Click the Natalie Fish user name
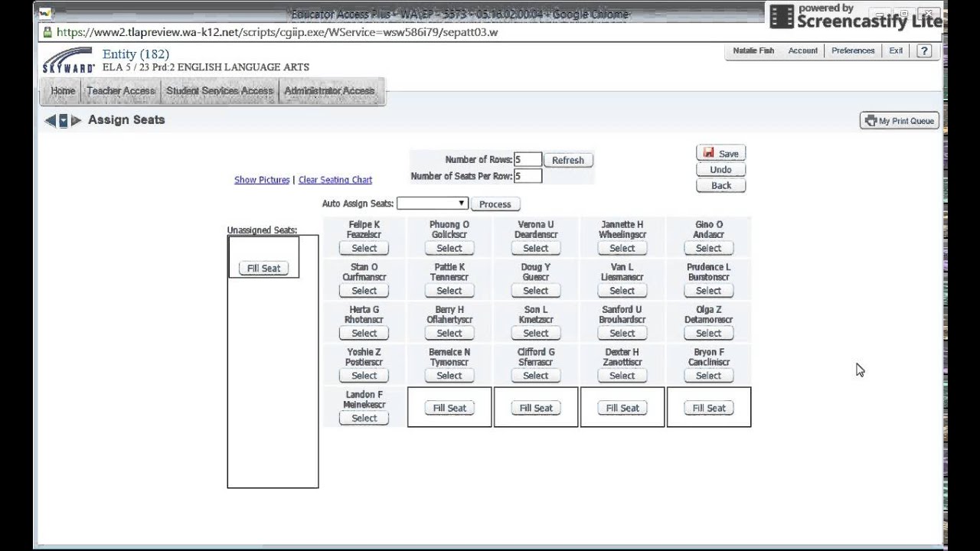This screenshot has width=980, height=551. point(753,51)
